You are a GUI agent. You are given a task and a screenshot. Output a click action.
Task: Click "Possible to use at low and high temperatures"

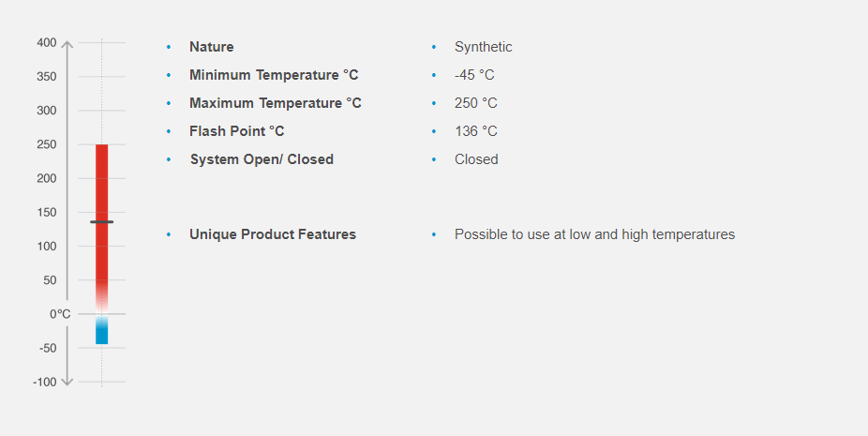(x=594, y=234)
